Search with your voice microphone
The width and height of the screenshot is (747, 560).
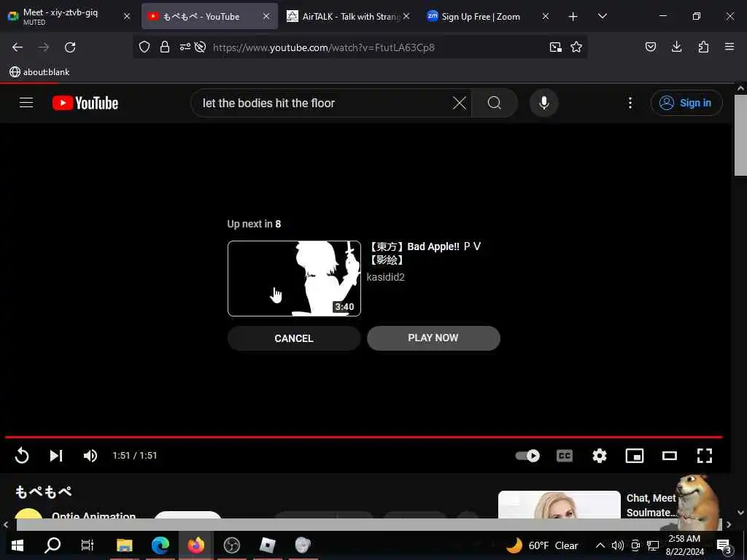pyautogui.click(x=543, y=103)
